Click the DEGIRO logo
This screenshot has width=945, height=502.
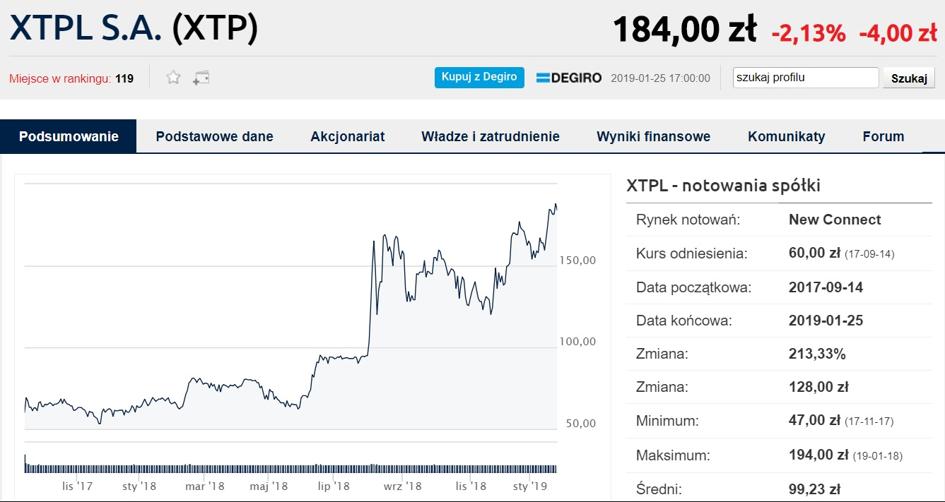[x=568, y=78]
